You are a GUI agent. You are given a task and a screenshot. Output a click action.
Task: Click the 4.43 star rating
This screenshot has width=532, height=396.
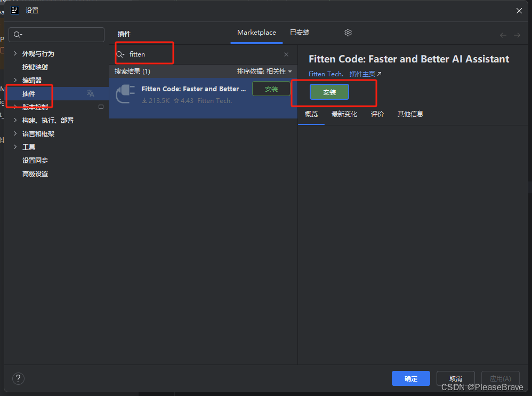[183, 101]
